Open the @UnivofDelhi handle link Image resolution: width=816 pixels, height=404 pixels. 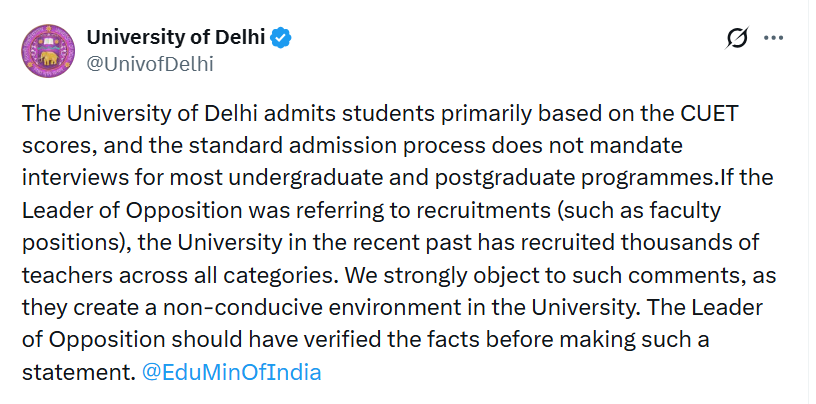pyautogui.click(x=150, y=64)
